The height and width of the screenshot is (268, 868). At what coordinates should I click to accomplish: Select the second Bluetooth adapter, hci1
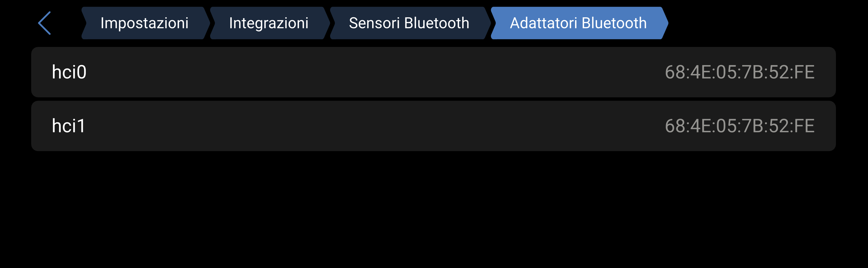(433, 126)
